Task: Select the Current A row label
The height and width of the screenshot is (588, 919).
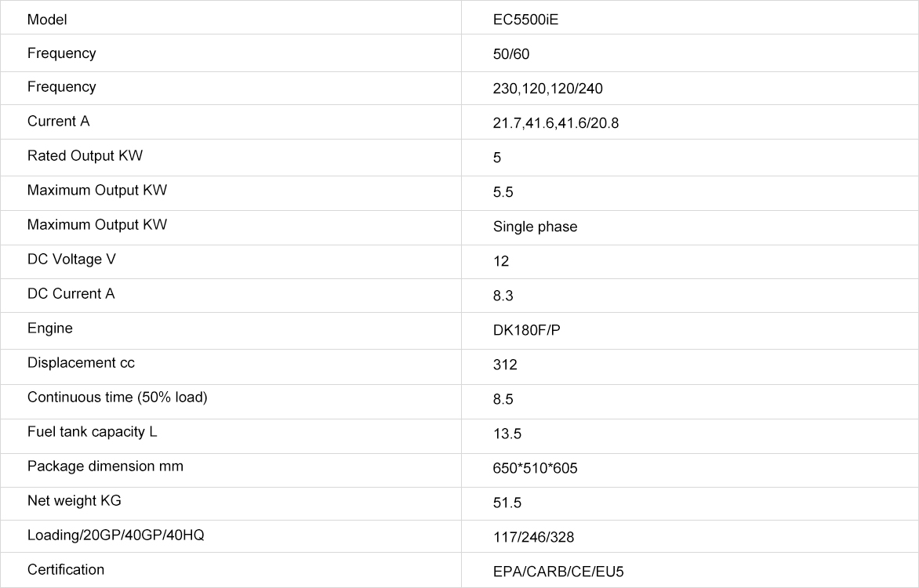Action: (58, 122)
